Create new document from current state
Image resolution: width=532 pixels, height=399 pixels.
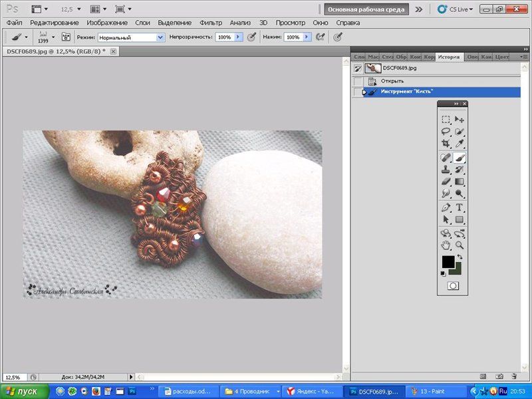[483, 376]
